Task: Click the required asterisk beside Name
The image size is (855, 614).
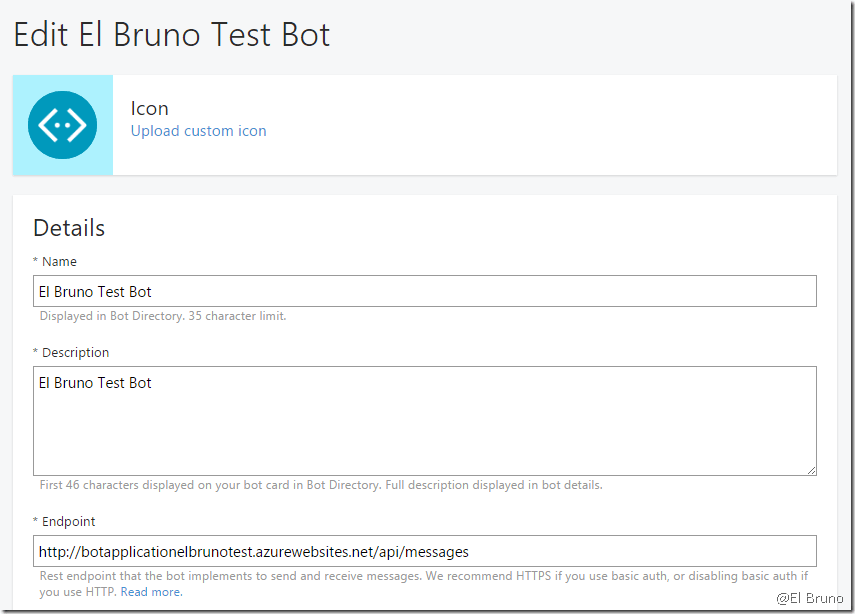Action: (36, 263)
